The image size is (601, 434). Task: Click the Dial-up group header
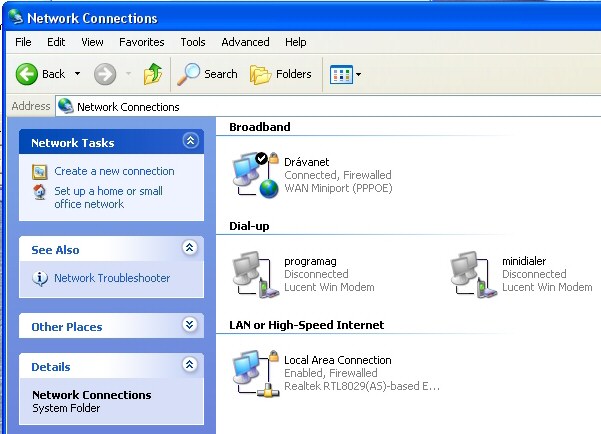(249, 226)
